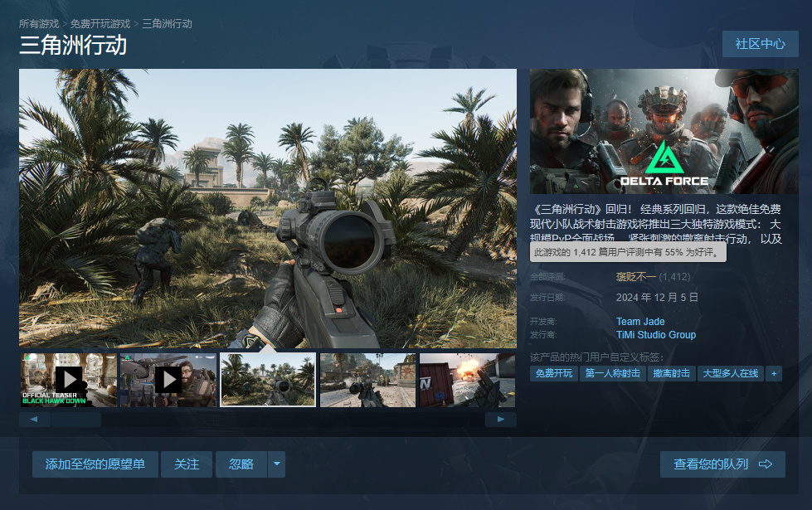Click the 关注 follow button

click(187, 464)
